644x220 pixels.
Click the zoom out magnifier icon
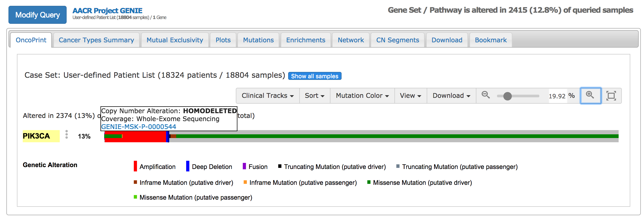point(486,95)
